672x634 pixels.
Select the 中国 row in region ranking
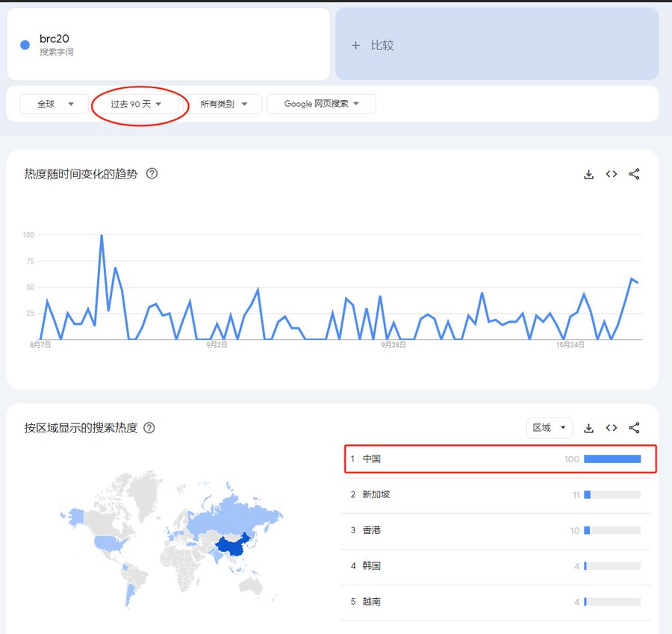point(496,459)
